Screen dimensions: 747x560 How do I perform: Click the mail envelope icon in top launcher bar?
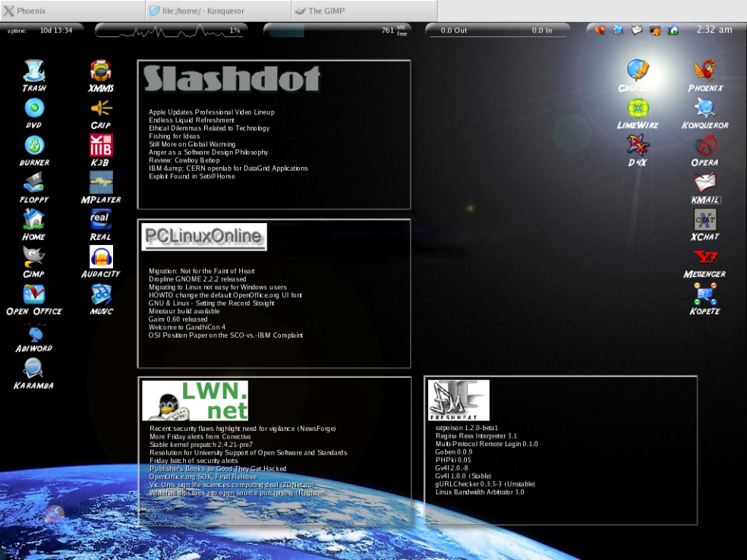pos(637,30)
